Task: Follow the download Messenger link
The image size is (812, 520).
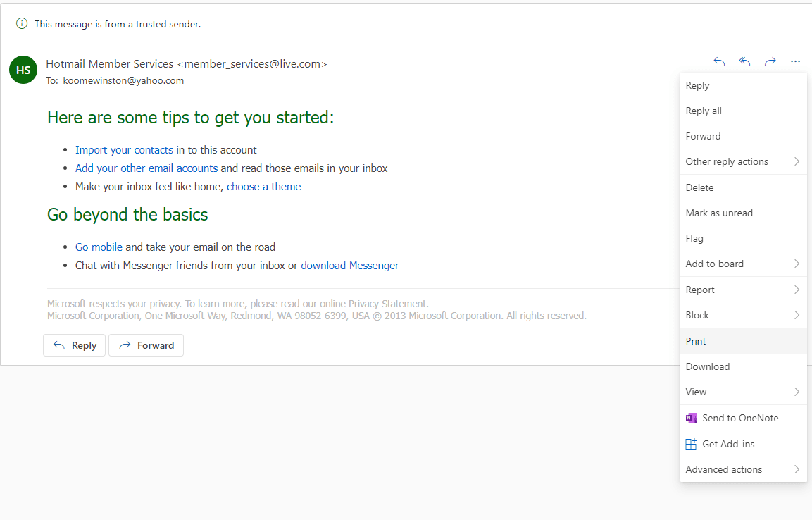Action: [x=349, y=266]
